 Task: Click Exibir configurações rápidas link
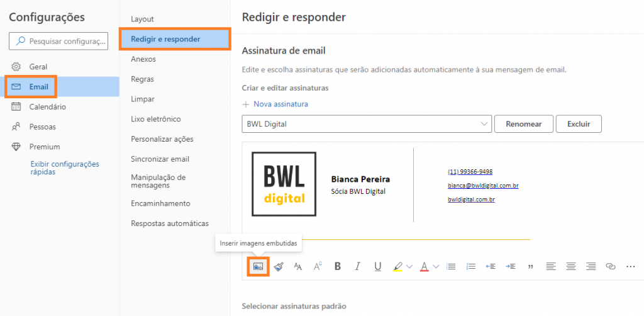click(65, 168)
